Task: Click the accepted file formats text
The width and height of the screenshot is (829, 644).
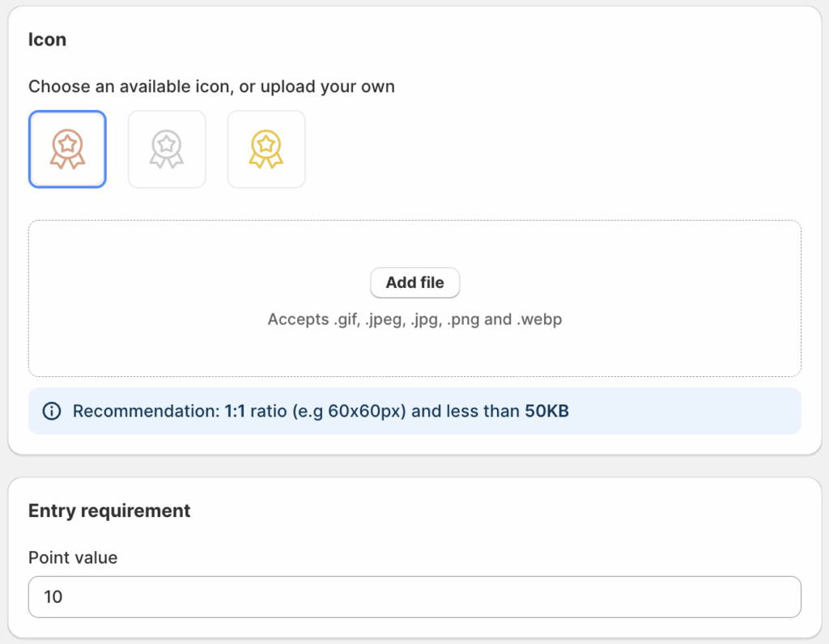Action: [x=414, y=320]
